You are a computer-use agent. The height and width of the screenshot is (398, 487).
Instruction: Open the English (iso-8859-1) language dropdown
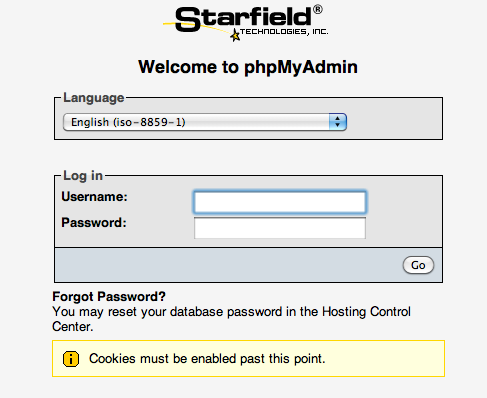205,122
